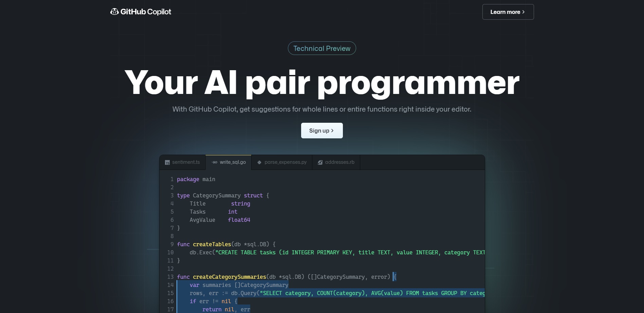Viewport: 644px width, 313px height.
Task: Click the 'var summaries []CategorySummary' line
Action: (x=239, y=285)
